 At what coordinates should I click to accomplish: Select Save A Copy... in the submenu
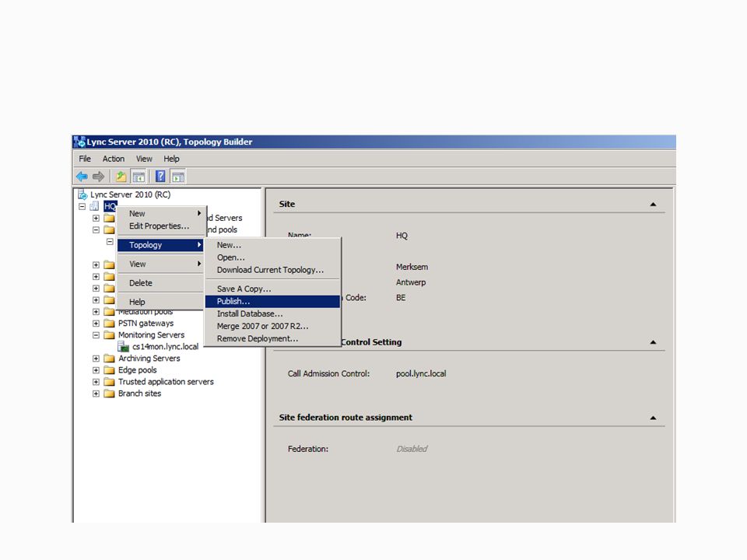click(272, 289)
